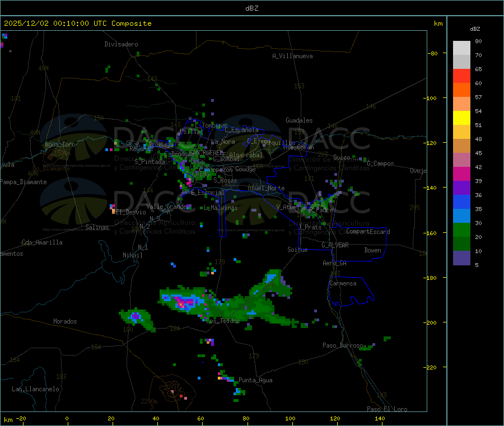Click the dBZ title at top
Image resolution: width=504 pixels, height=426 pixels.
pos(251,8)
